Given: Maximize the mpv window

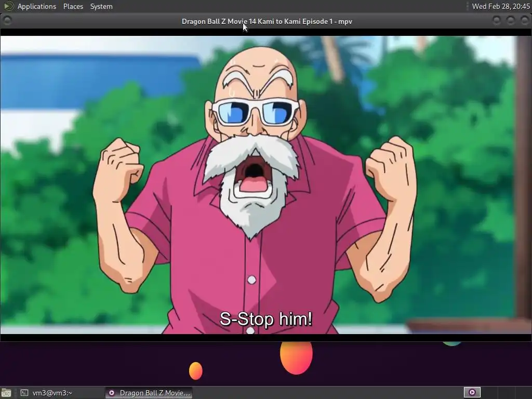Looking at the screenshot, I should (x=510, y=21).
